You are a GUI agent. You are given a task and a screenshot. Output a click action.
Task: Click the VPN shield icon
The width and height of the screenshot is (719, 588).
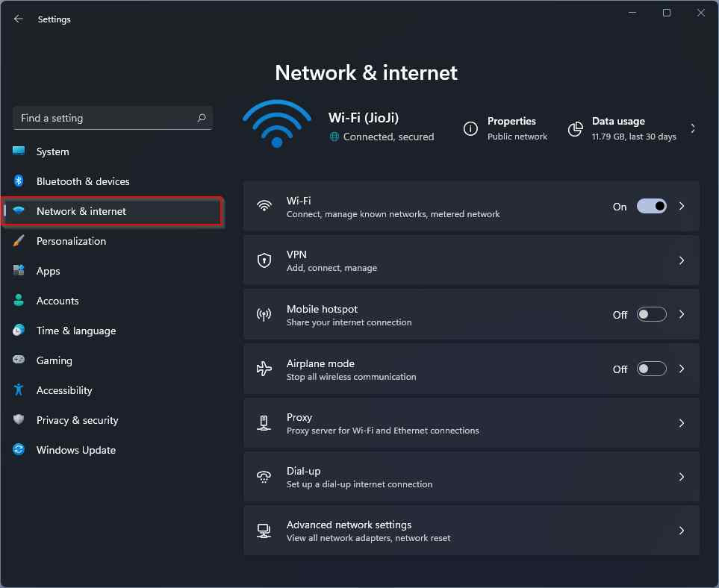[x=264, y=260]
